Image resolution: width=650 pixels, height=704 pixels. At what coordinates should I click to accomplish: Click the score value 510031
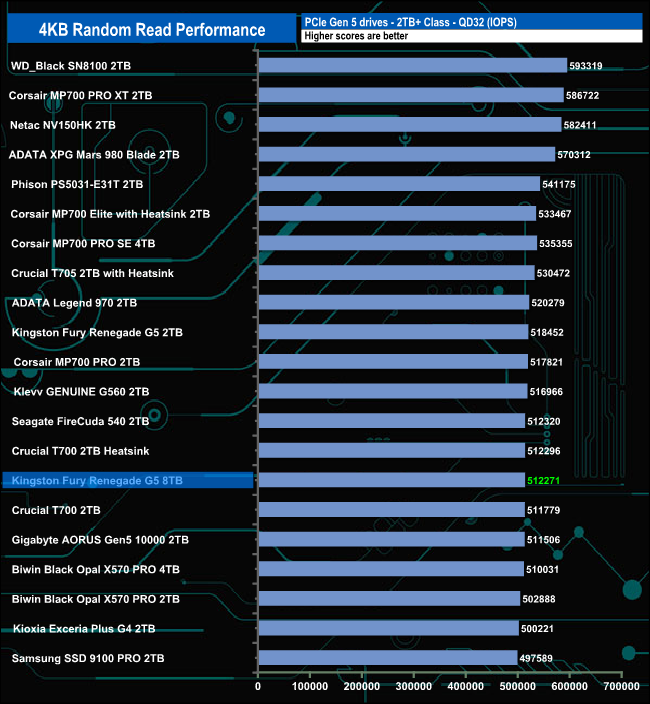pos(542,570)
